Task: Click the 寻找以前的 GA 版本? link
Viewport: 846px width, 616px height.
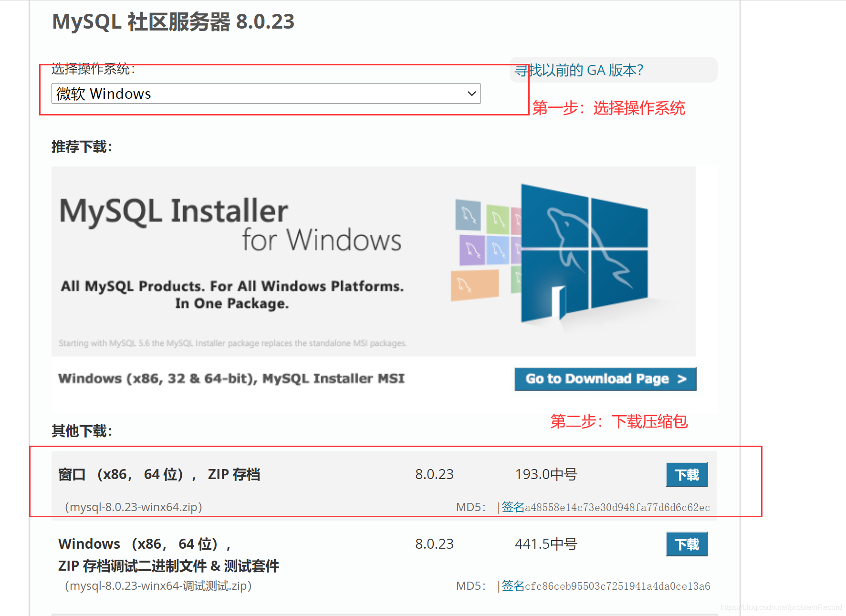Action: pyautogui.click(x=579, y=70)
